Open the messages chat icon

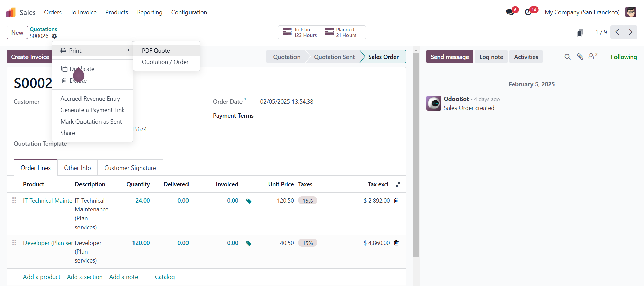point(510,12)
